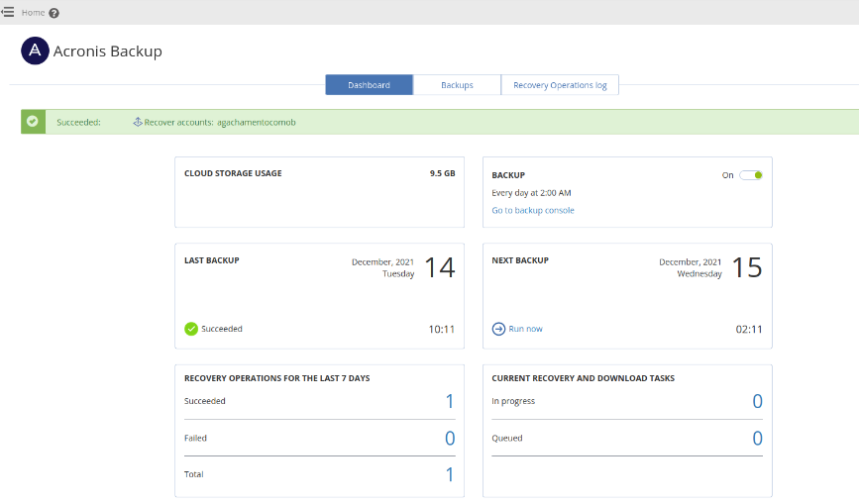The height and width of the screenshot is (504, 859).
Task: Click the Queued tasks count
Action: [757, 438]
